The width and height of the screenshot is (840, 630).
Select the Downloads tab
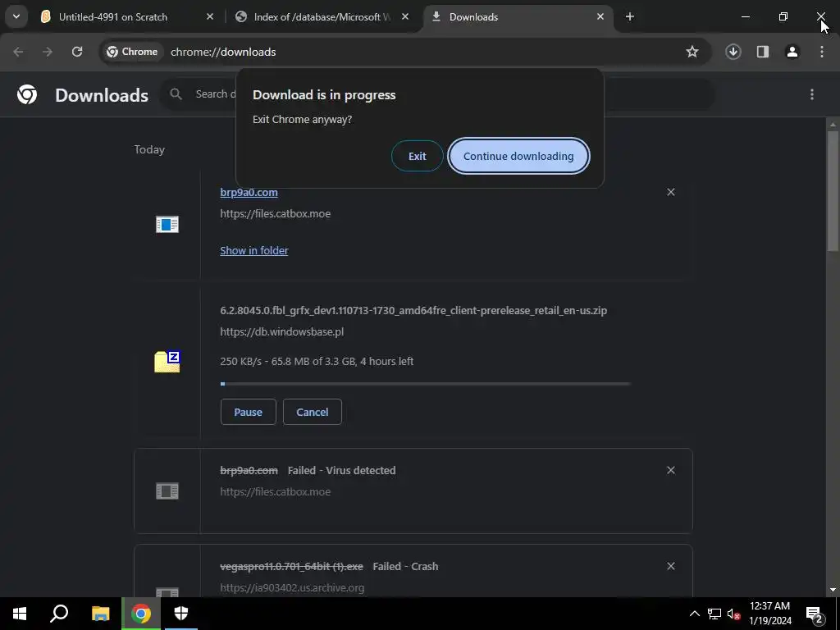click(x=473, y=16)
